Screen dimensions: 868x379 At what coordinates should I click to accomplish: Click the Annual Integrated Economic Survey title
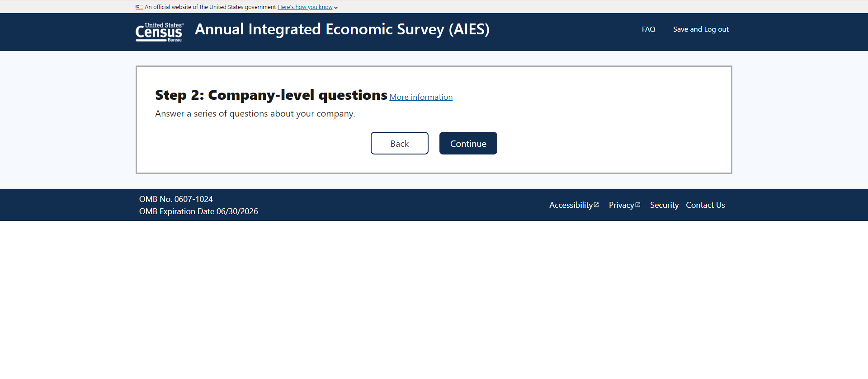[x=342, y=29]
